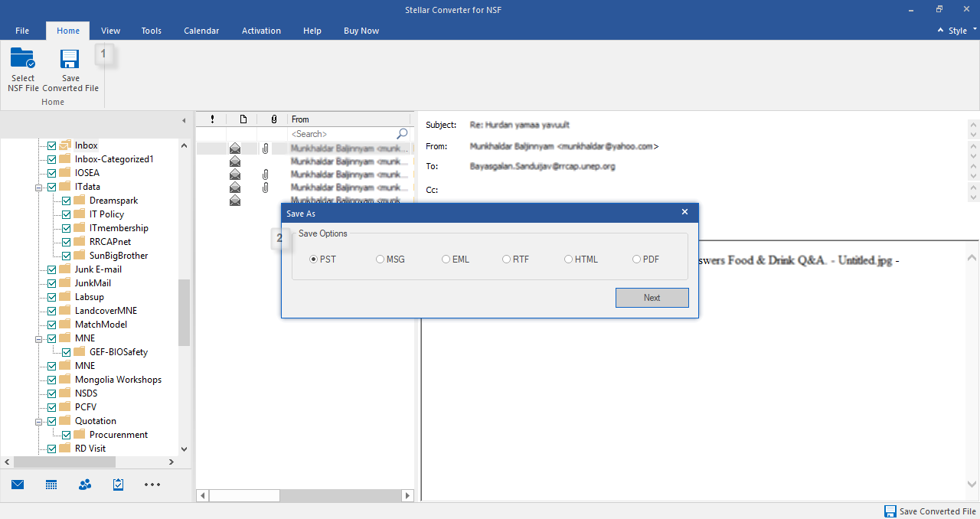Open the Mail view icon
Screen dimensions: 980x519
tap(18, 485)
